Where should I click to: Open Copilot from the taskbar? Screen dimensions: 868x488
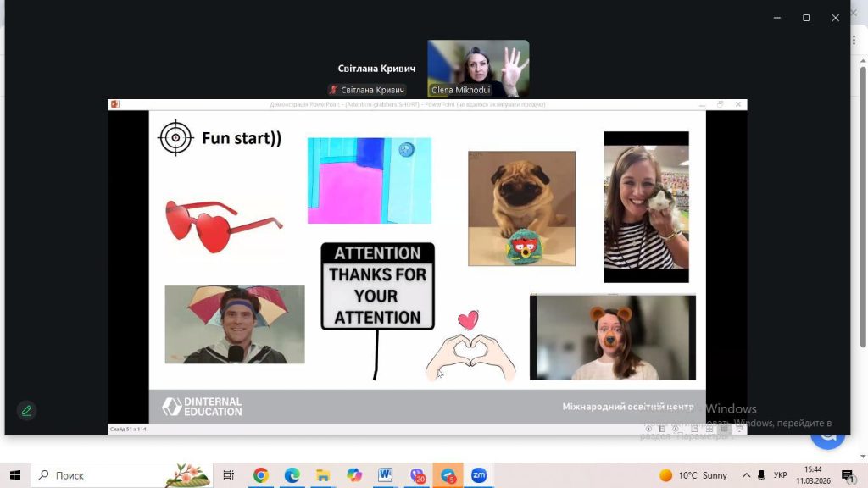point(354,475)
